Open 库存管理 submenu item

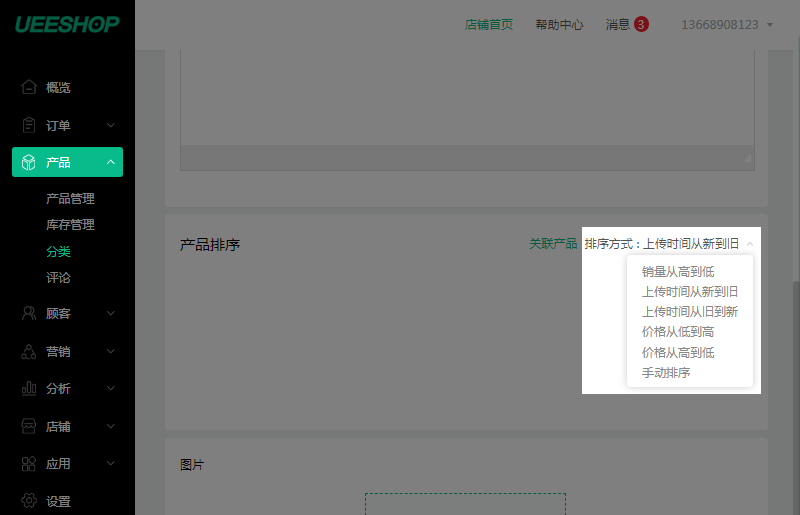70,225
